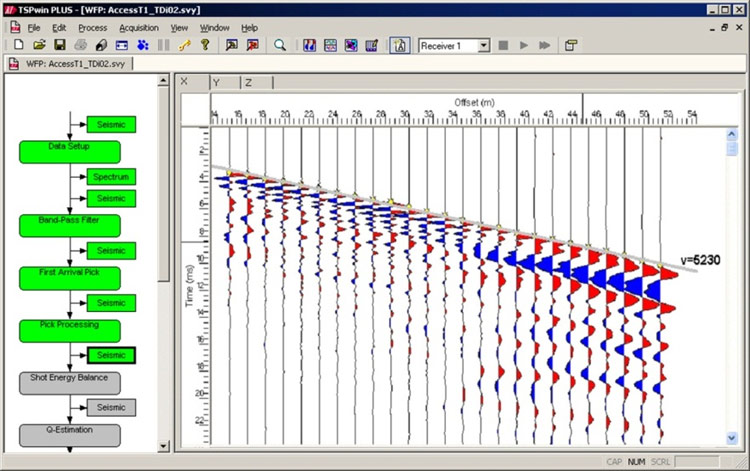The width and height of the screenshot is (750, 471).
Task: Click the Seismic box under Band-Pass Filter
Action: tap(111, 251)
